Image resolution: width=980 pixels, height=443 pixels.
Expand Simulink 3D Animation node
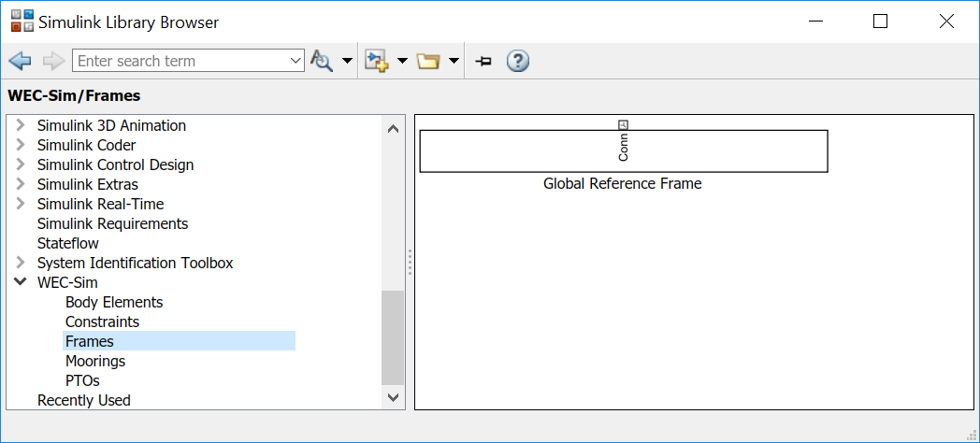pyautogui.click(x=21, y=125)
